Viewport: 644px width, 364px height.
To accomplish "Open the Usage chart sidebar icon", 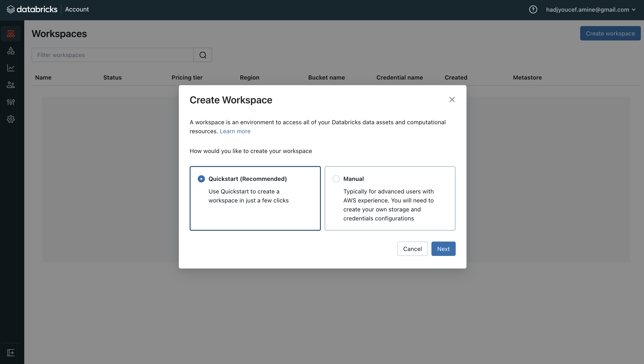I will 11,68.
